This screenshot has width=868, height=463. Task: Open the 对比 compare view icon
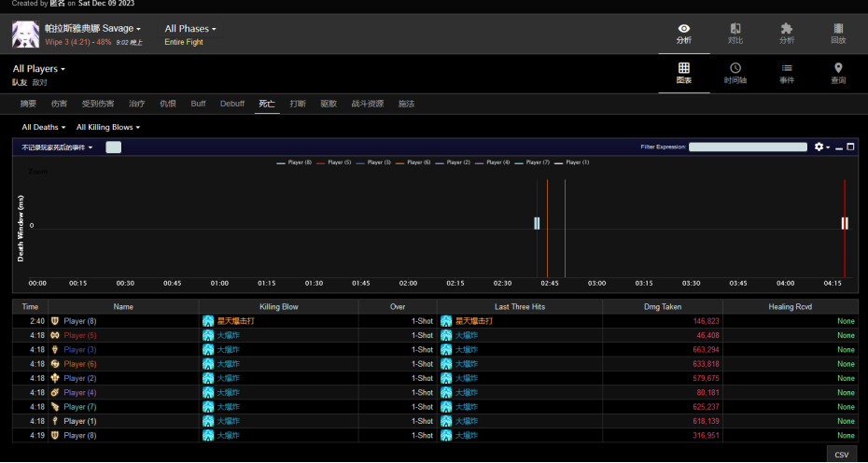(735, 29)
